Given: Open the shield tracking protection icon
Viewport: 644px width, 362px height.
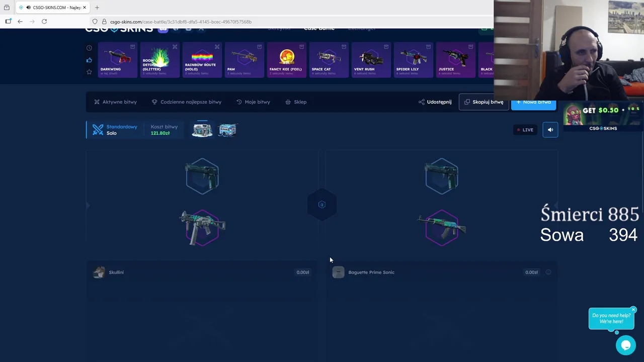Looking at the screenshot, I should (x=95, y=22).
